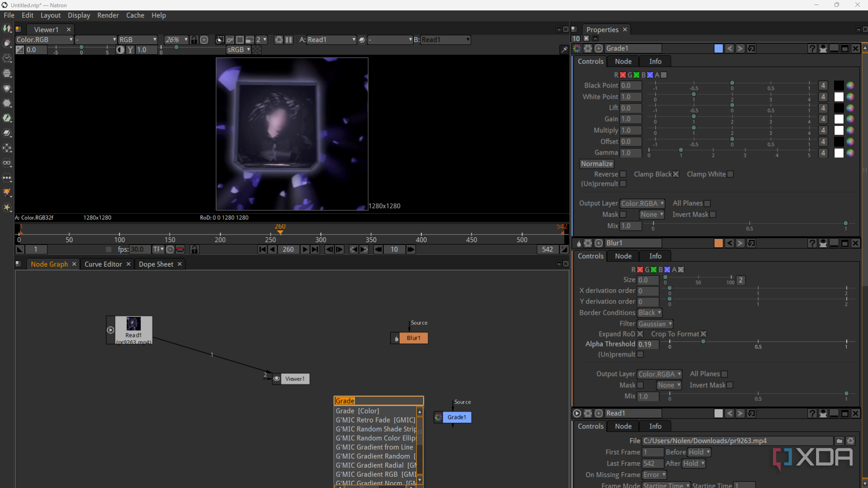Image resolution: width=868 pixels, height=488 pixels.
Task: Open Grade1 Gamma color swatch
Action: (839, 153)
